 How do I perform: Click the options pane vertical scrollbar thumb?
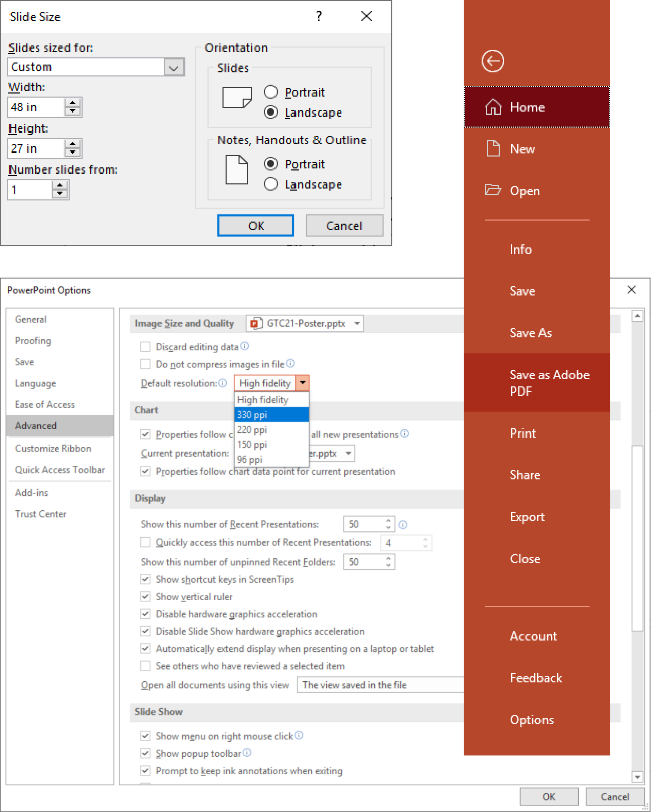(638, 537)
